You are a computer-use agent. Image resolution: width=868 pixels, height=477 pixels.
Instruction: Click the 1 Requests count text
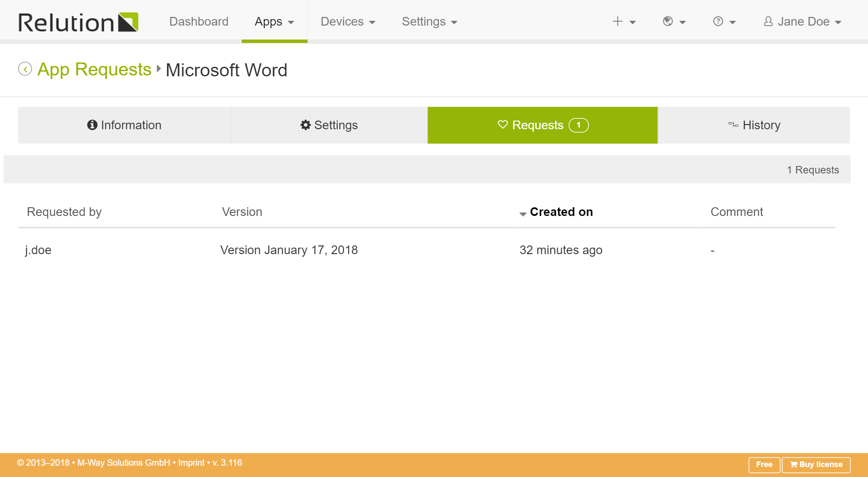click(813, 170)
